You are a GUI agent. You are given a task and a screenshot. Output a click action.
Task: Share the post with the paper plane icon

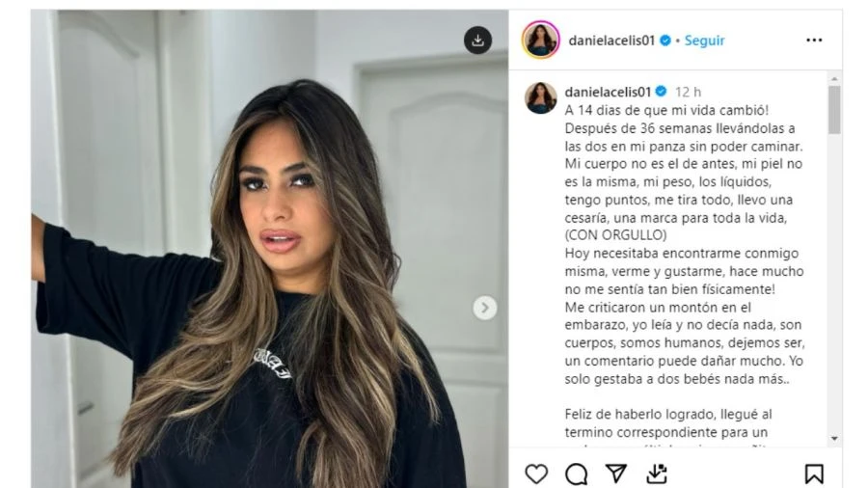pyautogui.click(x=616, y=474)
